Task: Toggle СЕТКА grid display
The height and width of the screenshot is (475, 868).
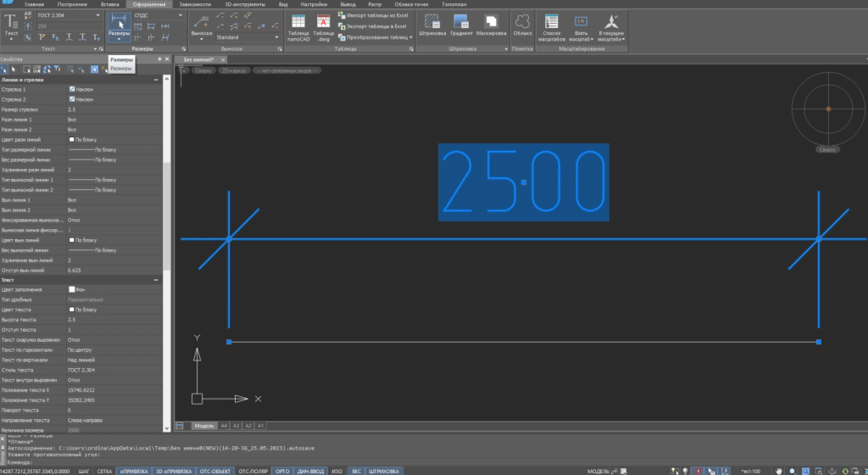Action: 105,470
